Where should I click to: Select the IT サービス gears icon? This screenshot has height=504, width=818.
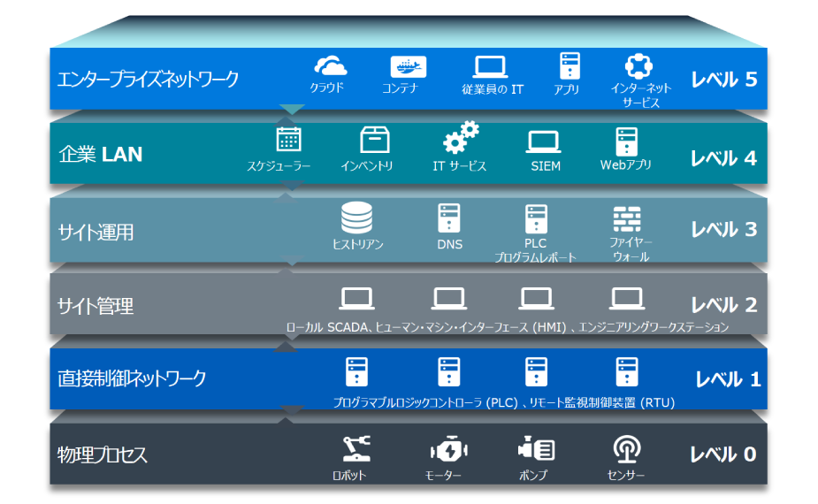click(461, 140)
